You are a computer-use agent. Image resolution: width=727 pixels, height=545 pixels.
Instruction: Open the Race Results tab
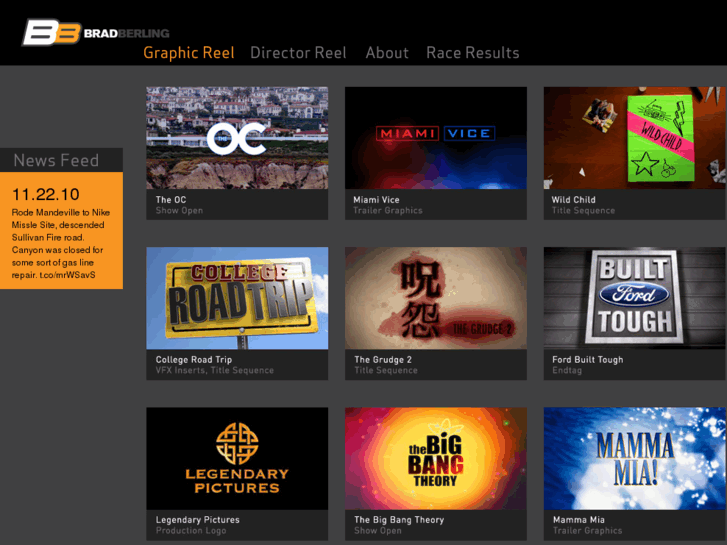click(x=472, y=53)
